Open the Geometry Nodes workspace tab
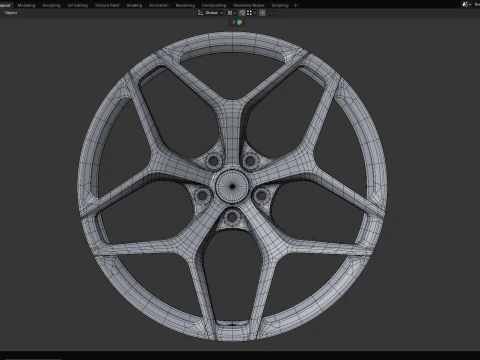This screenshot has height=360, width=480. (x=249, y=5)
